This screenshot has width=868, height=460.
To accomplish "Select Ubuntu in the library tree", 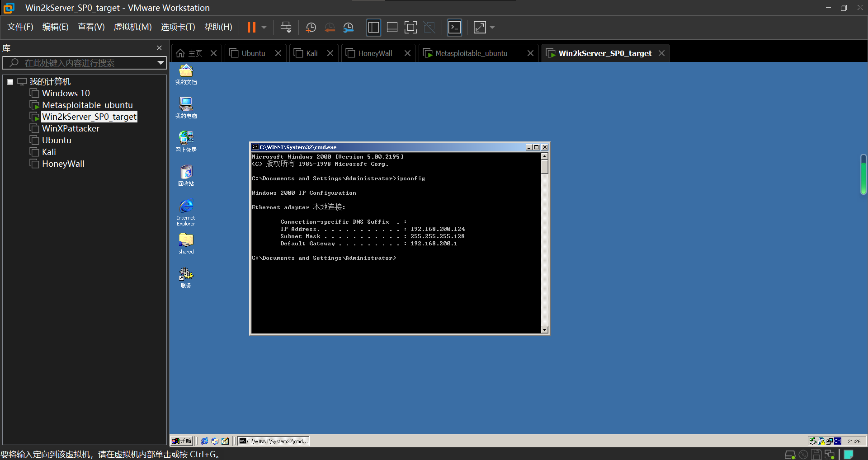I will (x=57, y=140).
